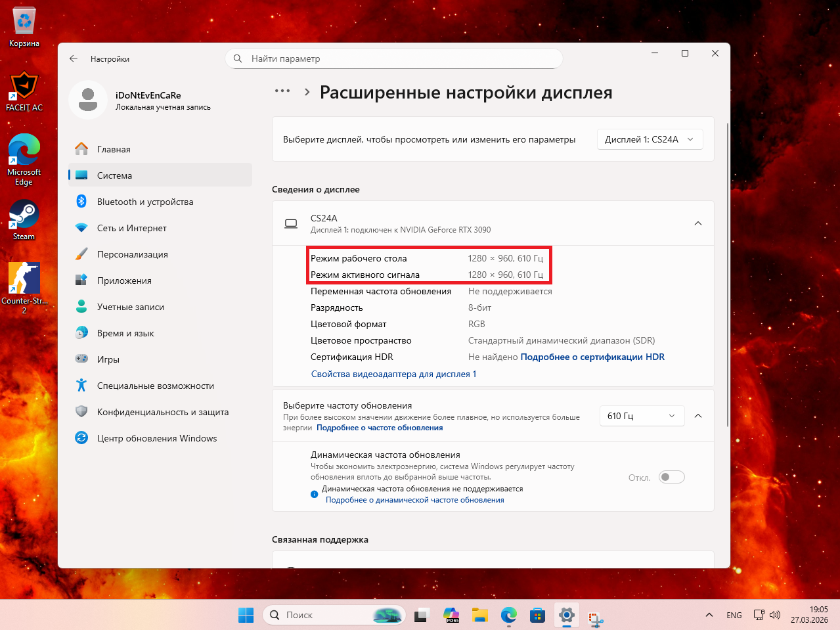The width and height of the screenshot is (840, 630).
Task: Open Task View in the taskbar
Action: pos(421,615)
